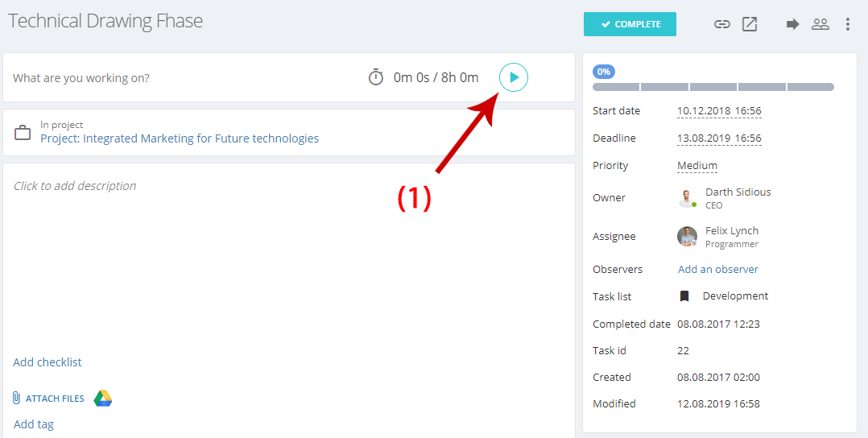Click the stopwatch timer icon
868x438 pixels.
tap(376, 77)
